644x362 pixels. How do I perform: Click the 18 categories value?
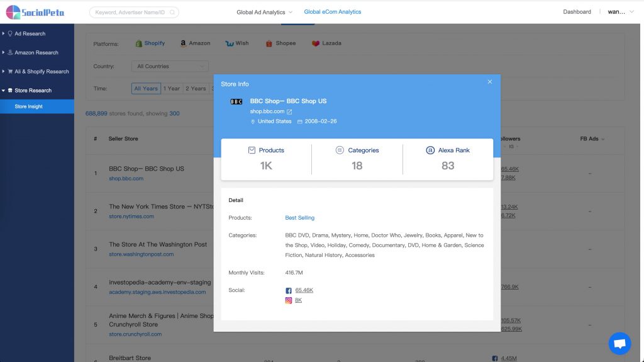pos(357,166)
